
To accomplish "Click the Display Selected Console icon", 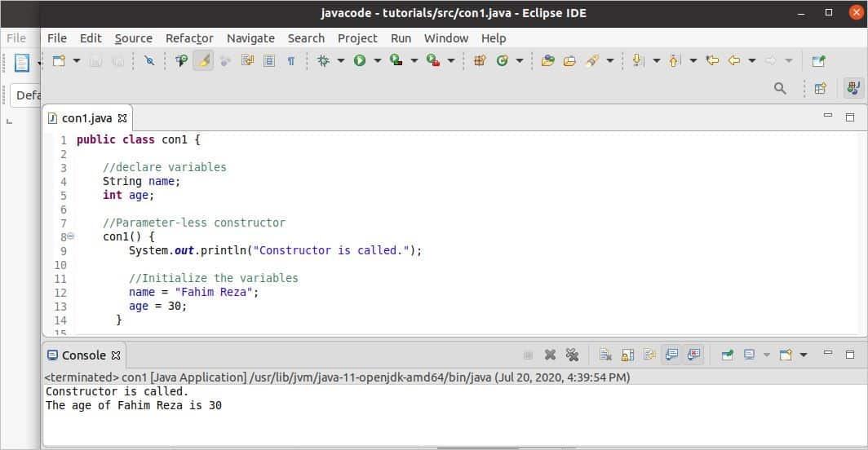I will 749,355.
